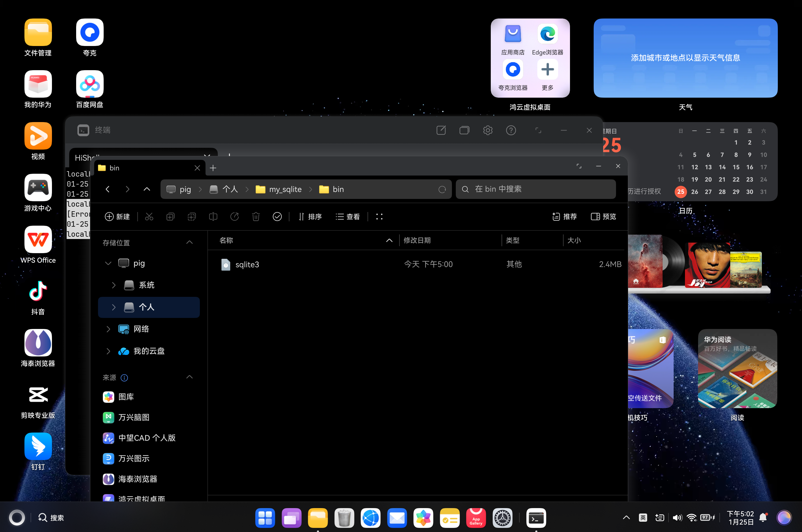Toggle the Recommend (推荐) panel
The height and width of the screenshot is (532, 802).
[x=564, y=216]
